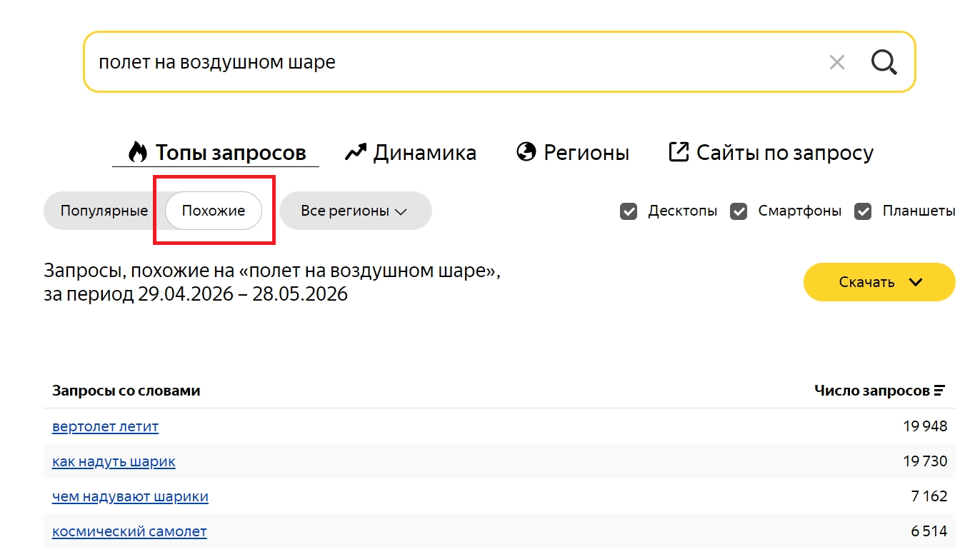The image size is (980, 552).
Task: Click the count value '6 514'
Action: pyautogui.click(x=929, y=531)
